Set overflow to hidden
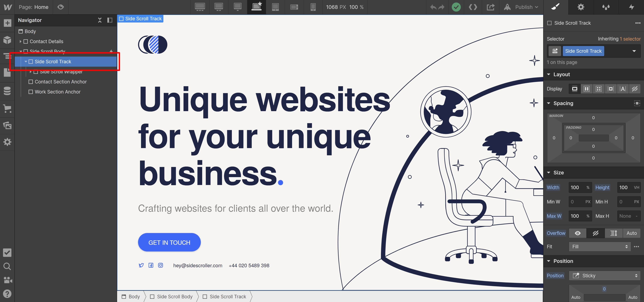Viewport: 644px width, 302px height. (x=596, y=233)
